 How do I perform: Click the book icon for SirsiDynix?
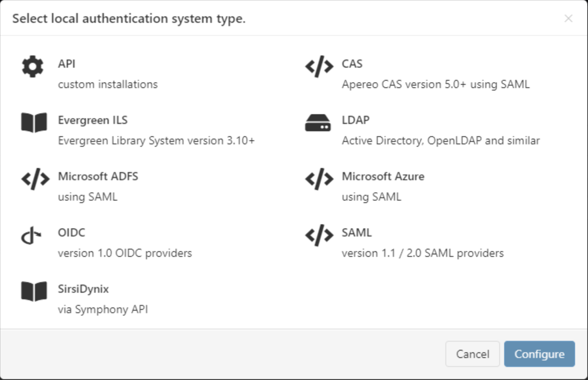tap(34, 291)
